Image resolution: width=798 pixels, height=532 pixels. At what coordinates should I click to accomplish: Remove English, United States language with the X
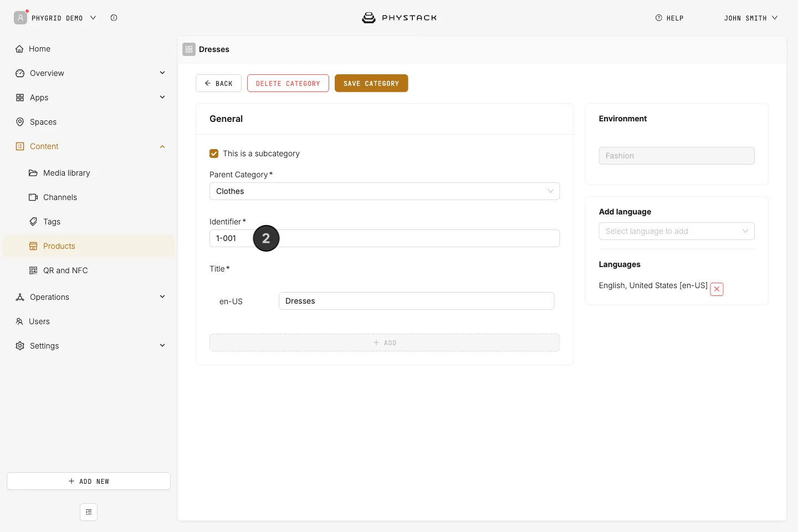point(717,289)
